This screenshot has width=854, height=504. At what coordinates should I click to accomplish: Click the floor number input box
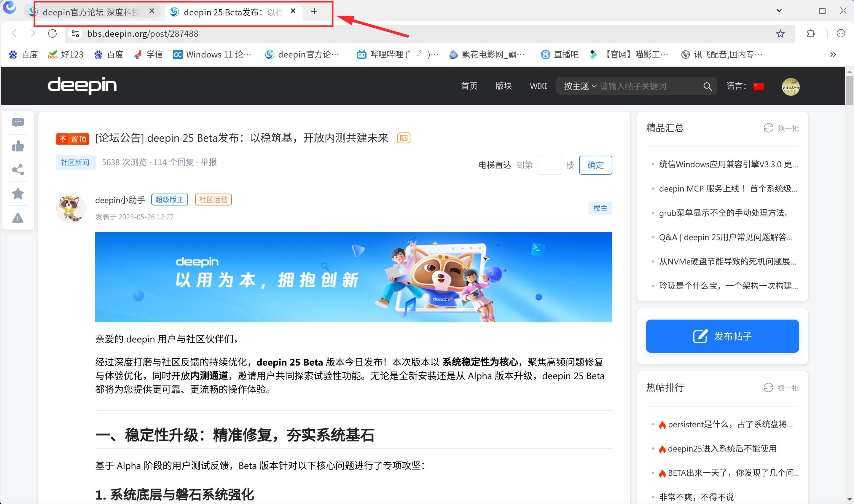pyautogui.click(x=549, y=165)
